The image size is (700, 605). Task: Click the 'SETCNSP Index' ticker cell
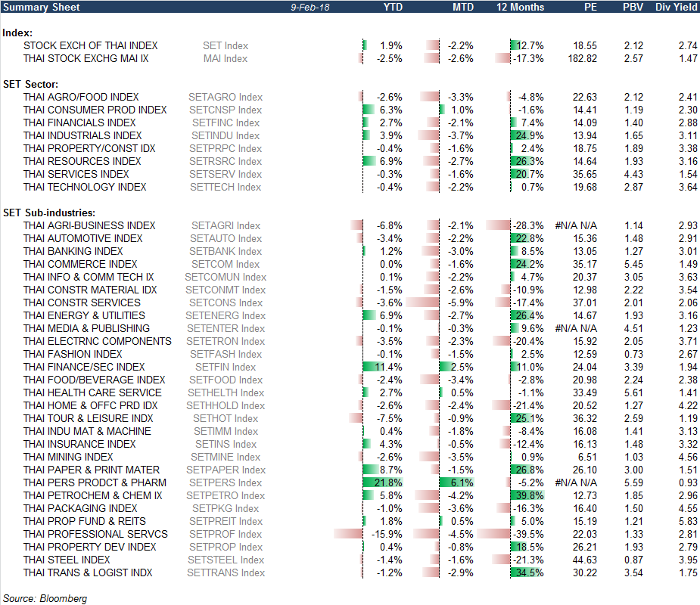226,110
